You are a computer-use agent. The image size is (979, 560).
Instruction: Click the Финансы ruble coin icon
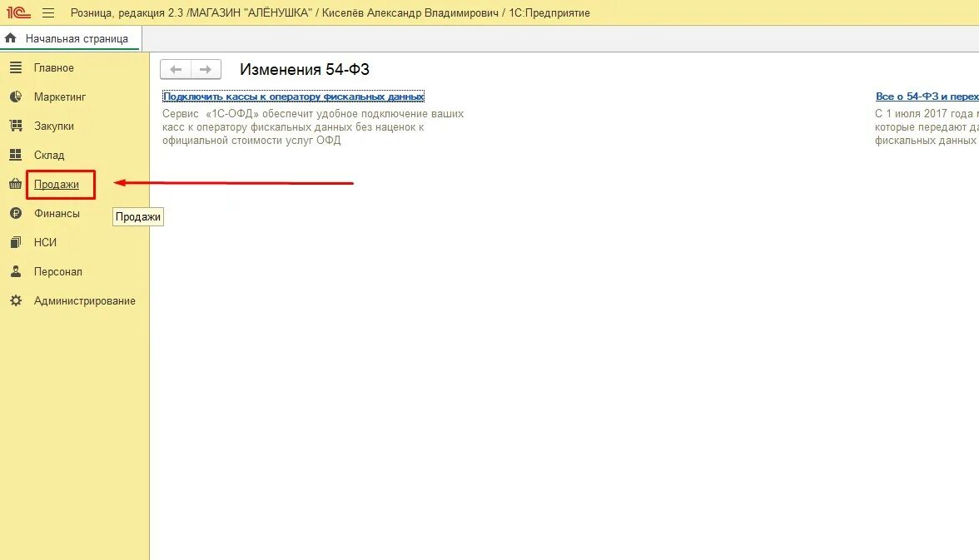[x=16, y=213]
